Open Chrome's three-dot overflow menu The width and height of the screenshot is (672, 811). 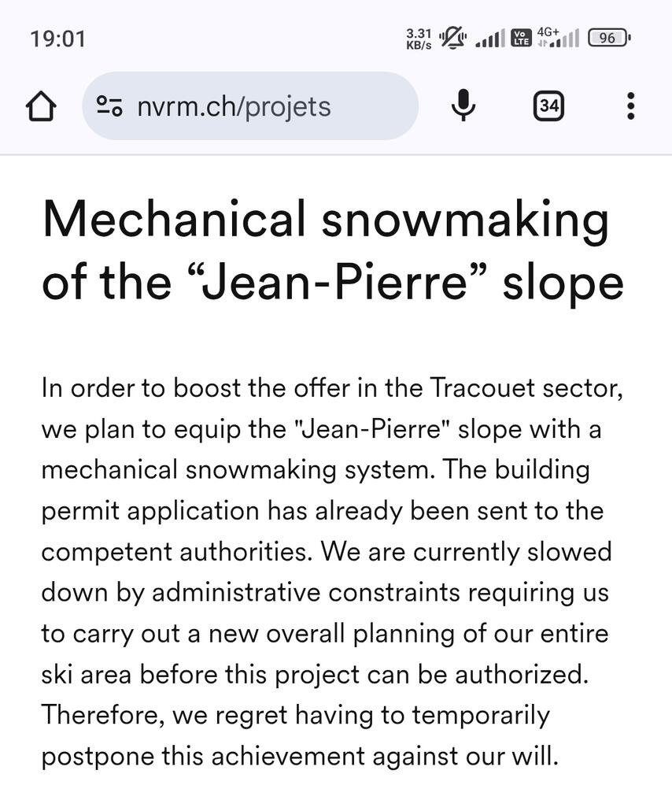click(x=630, y=106)
